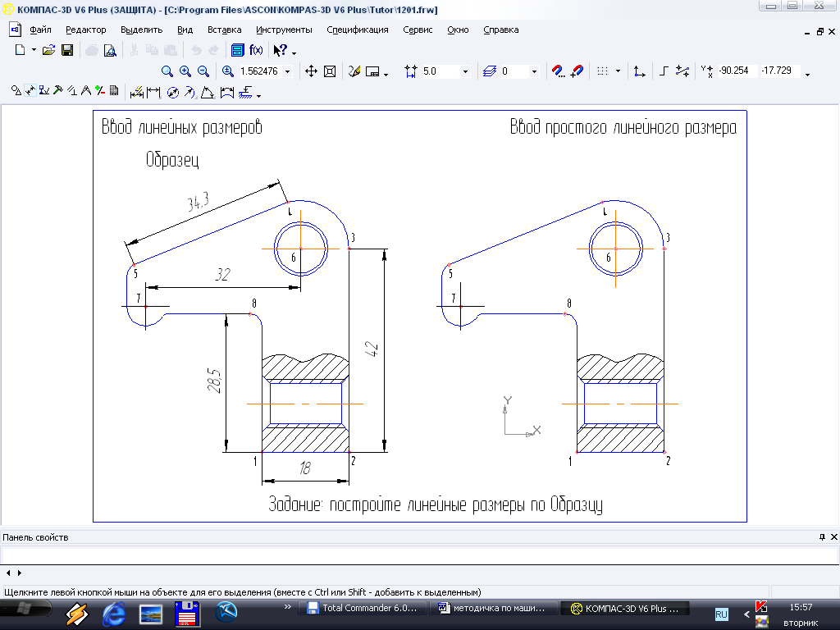Open print preview icon

110,50
